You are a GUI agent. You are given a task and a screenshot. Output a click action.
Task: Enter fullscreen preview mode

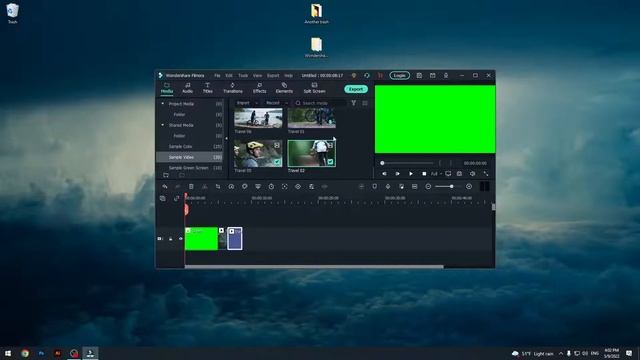click(x=486, y=173)
